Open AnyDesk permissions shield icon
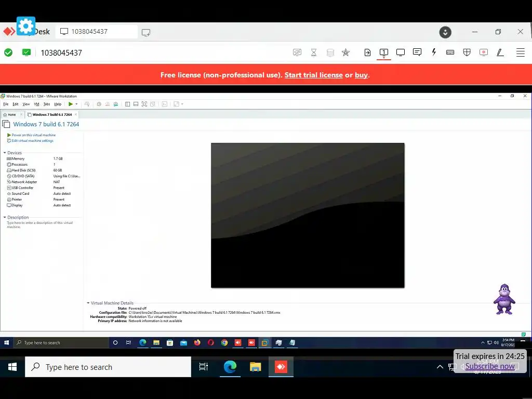 467,52
